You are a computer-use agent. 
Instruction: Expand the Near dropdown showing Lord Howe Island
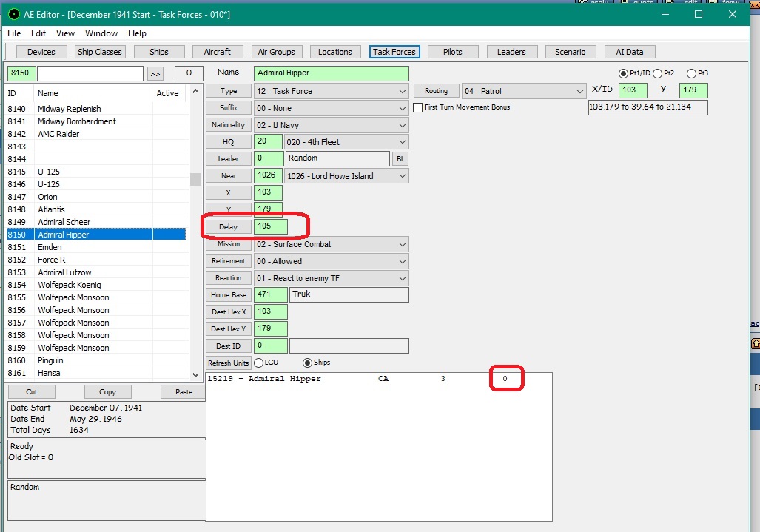click(403, 176)
